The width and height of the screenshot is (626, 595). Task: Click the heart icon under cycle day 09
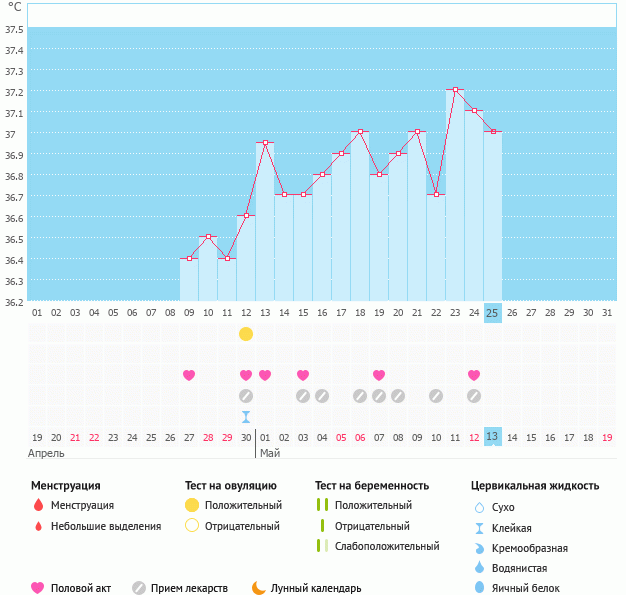tap(189, 375)
